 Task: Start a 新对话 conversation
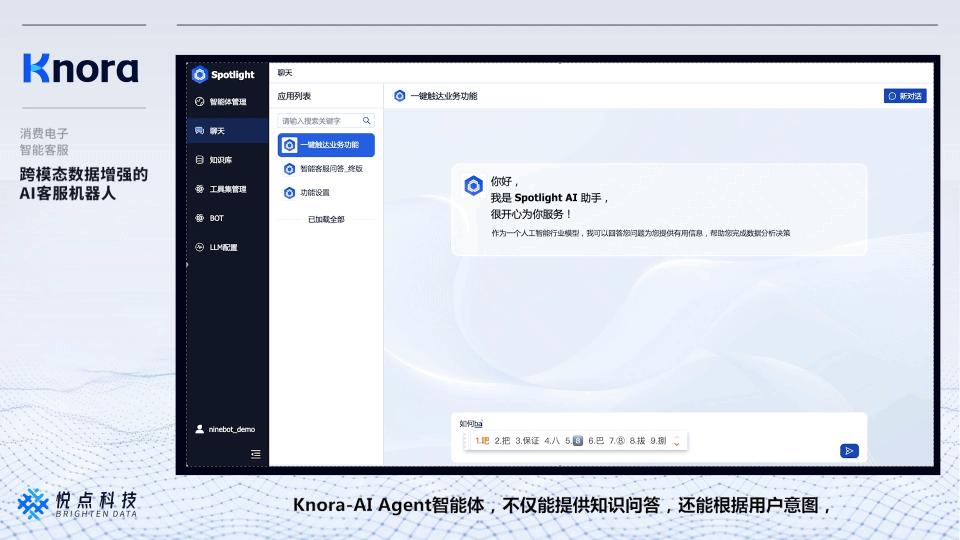904,96
